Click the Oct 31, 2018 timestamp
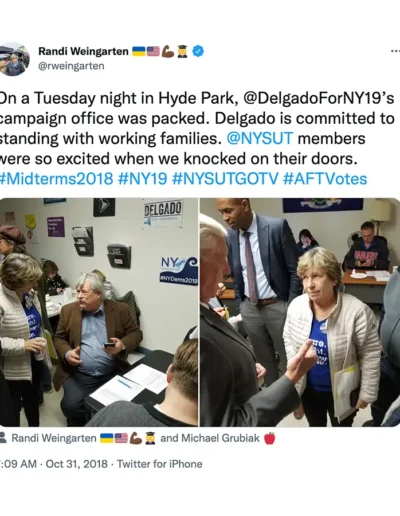 pos(76,464)
